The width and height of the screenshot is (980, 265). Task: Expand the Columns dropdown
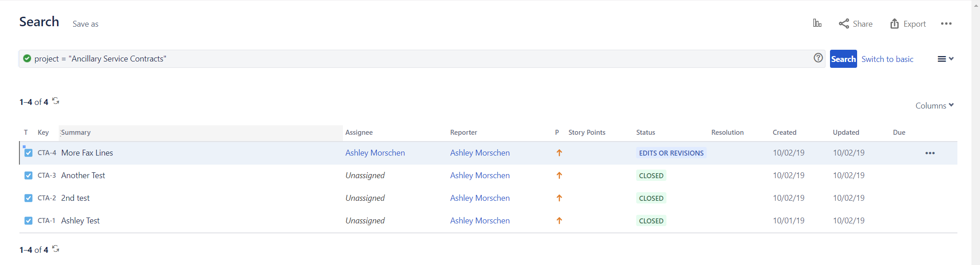[934, 105]
